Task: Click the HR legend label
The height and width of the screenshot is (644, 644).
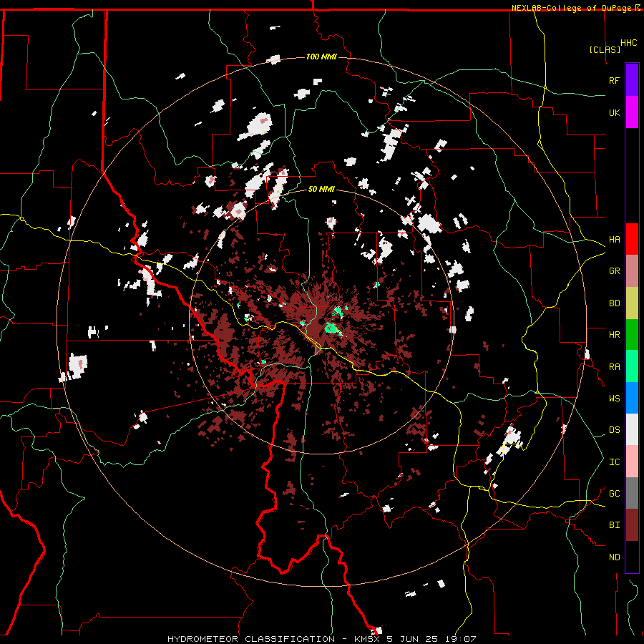Action: pyautogui.click(x=614, y=334)
